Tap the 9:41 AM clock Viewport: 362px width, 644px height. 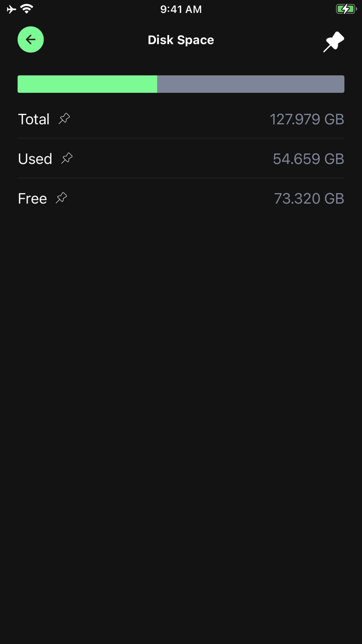tap(181, 9)
